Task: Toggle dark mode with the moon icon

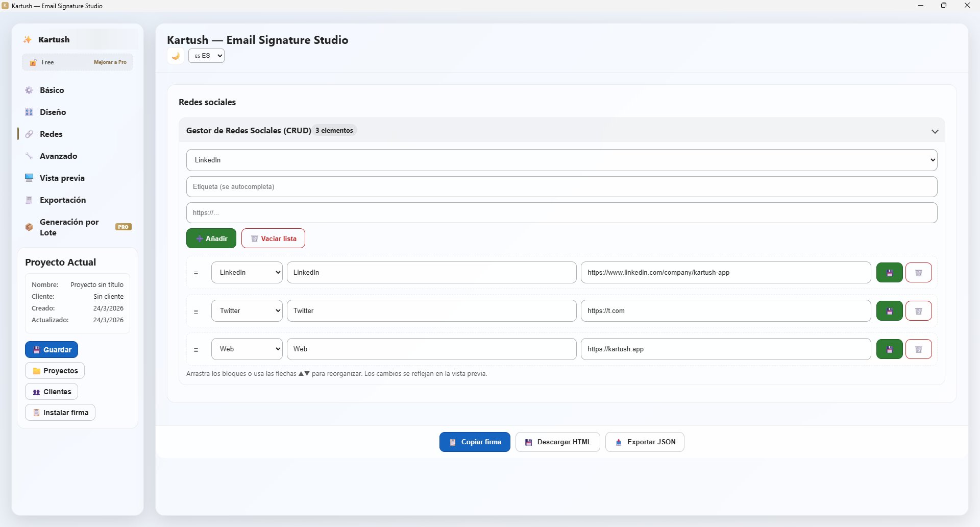Action: [x=176, y=56]
